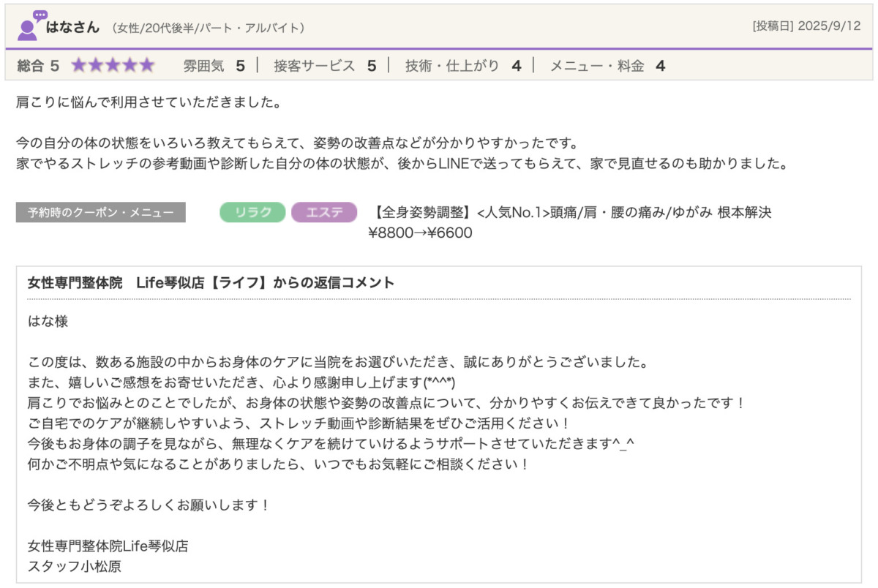Screen dimensions: 878x588
Task: Click the third purple rating star
Action: 113,66
